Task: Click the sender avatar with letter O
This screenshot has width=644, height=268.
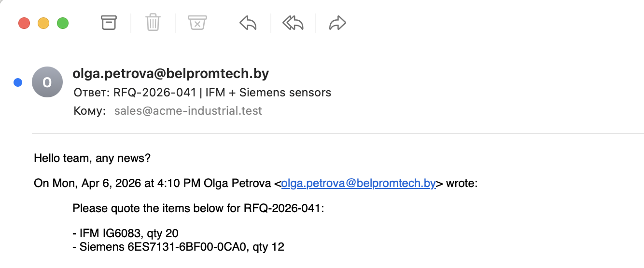Action: (47, 82)
